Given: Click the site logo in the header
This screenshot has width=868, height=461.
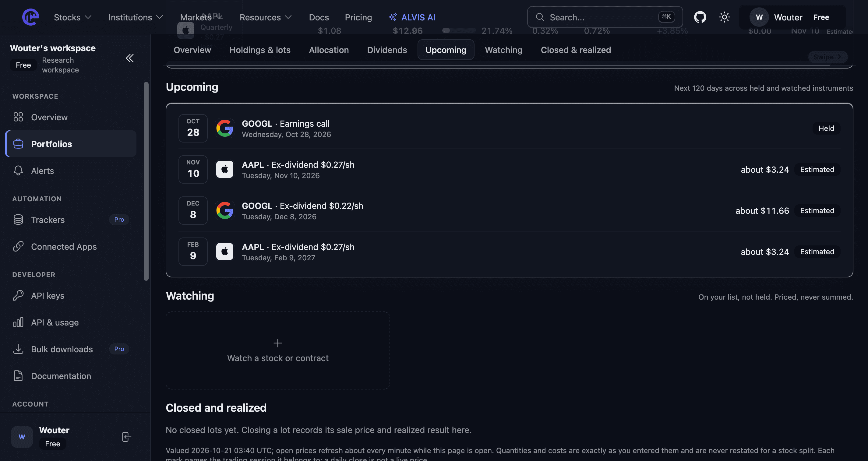Looking at the screenshot, I should click(30, 17).
